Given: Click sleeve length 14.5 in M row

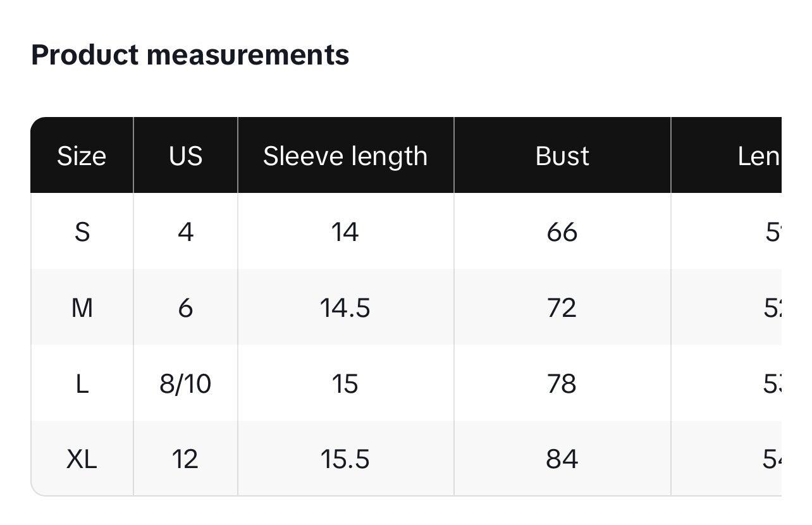Looking at the screenshot, I should point(345,308).
